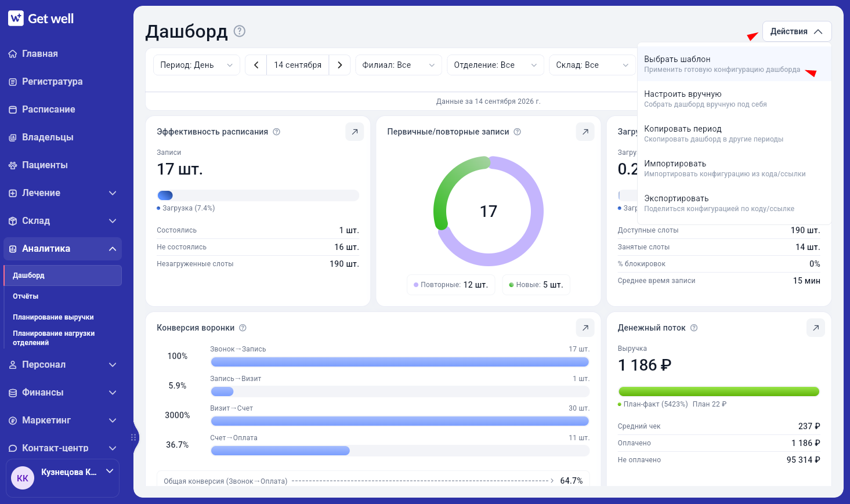
Task: Go to next day arrow
Action: 340,65
